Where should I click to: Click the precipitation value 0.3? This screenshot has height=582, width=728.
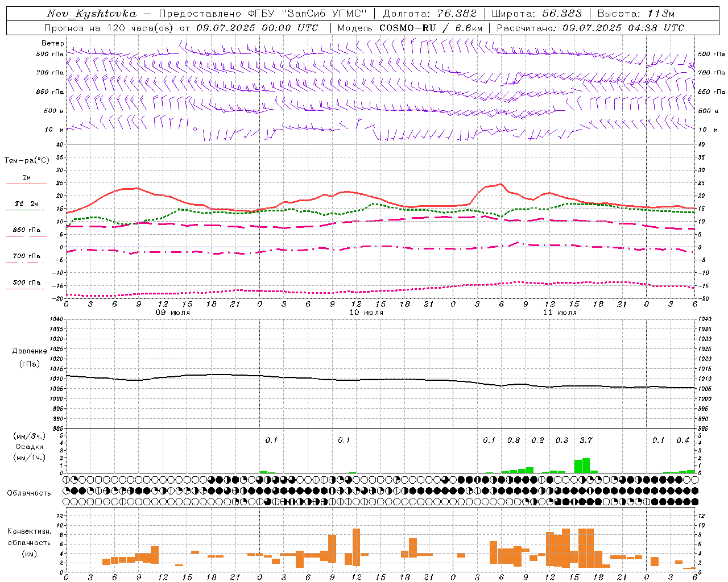pyautogui.click(x=562, y=440)
